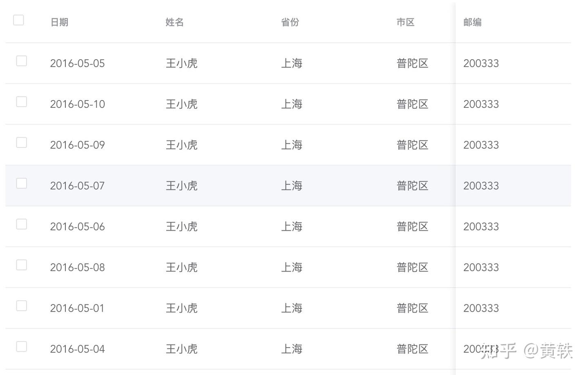Tick the select-all checkbox in table header
588x375 pixels.
[18, 20]
